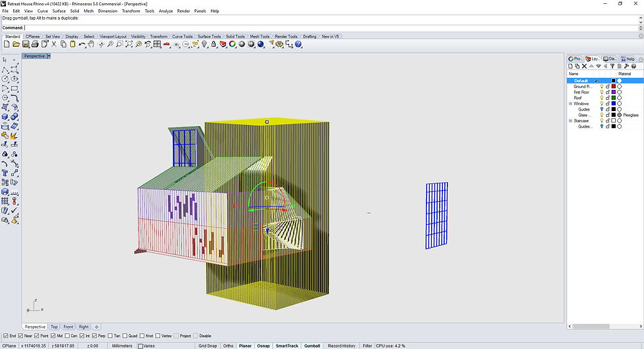Open Options with the gear icon

[x=280, y=44]
